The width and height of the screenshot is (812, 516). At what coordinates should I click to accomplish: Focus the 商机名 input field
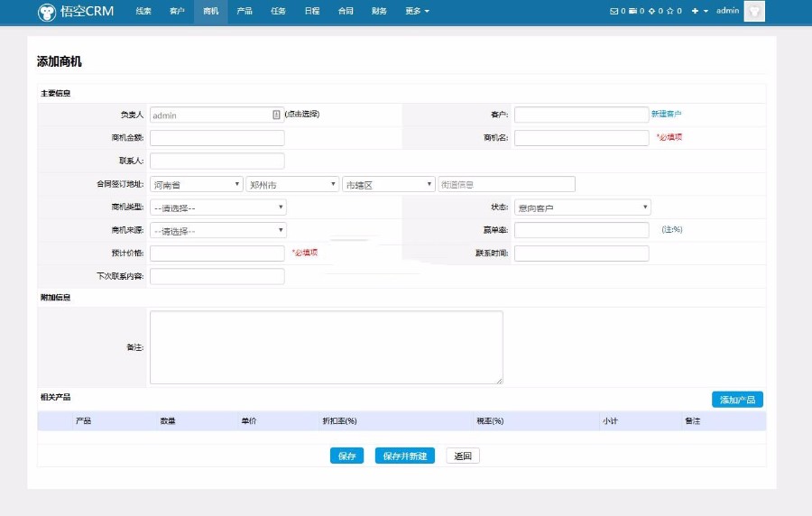point(582,138)
